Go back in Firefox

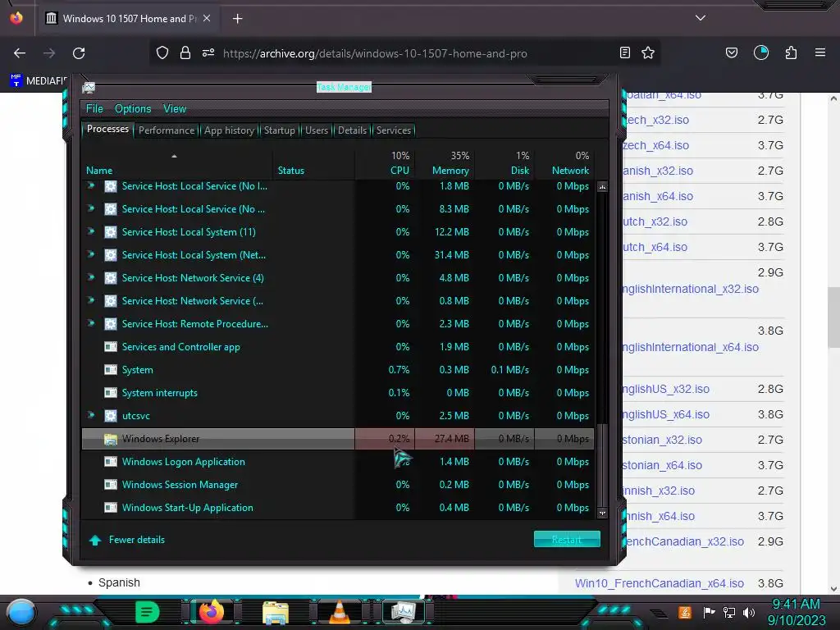(x=20, y=53)
